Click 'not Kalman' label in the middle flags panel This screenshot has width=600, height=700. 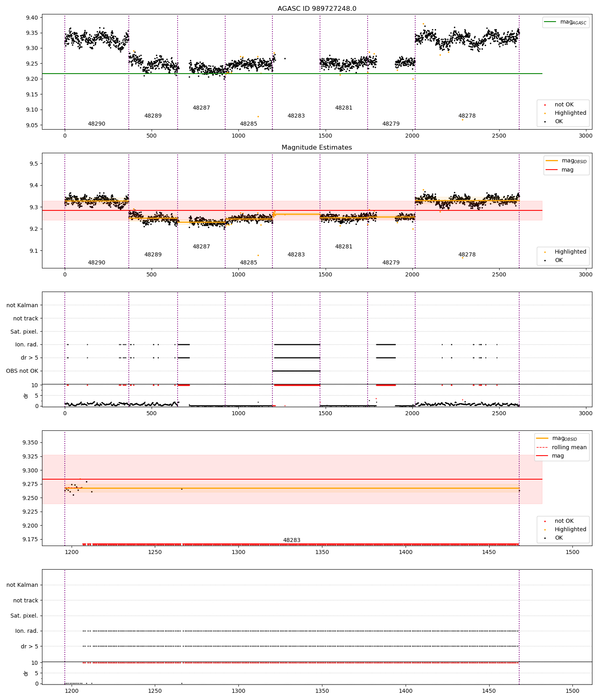point(22,305)
